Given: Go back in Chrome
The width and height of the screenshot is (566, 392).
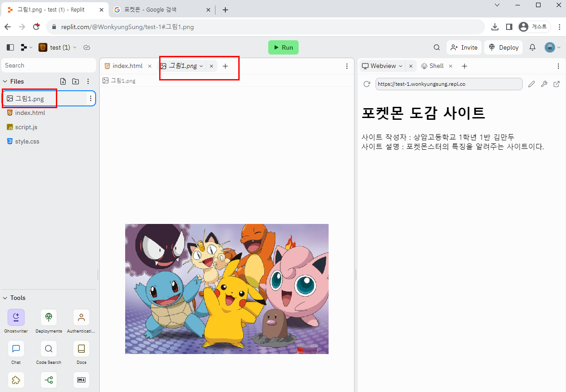Looking at the screenshot, I should pyautogui.click(x=8, y=27).
